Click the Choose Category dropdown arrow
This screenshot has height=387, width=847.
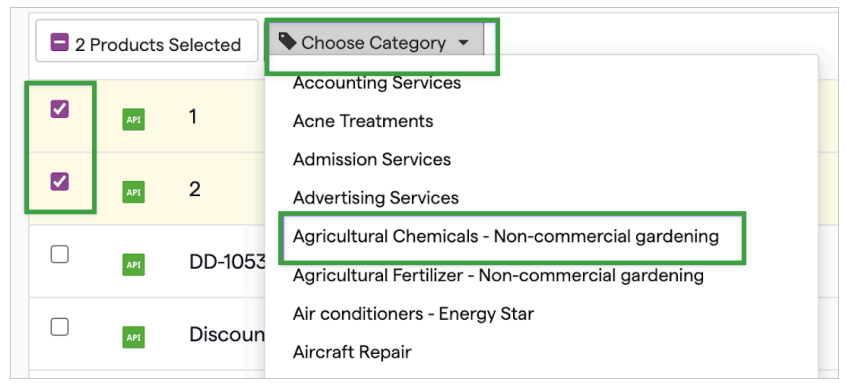(463, 43)
